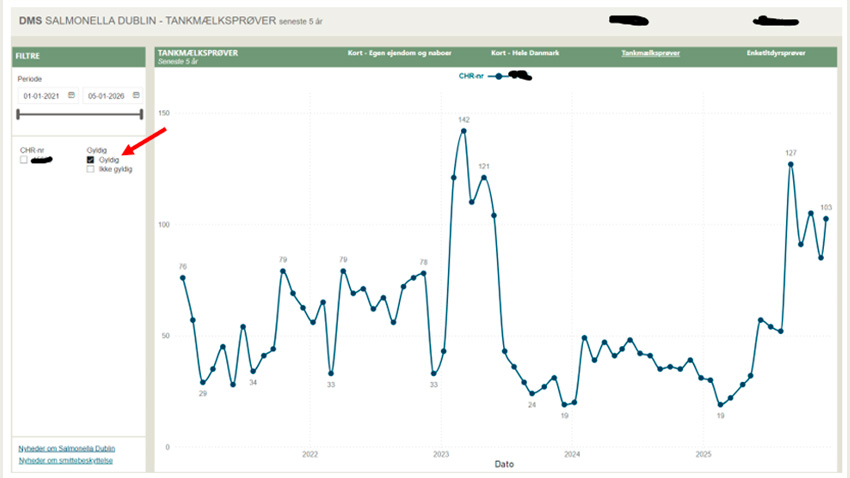Viewport: 850px width, 478px height.
Task: Select the first data point labeled 76
Action: coord(183,278)
